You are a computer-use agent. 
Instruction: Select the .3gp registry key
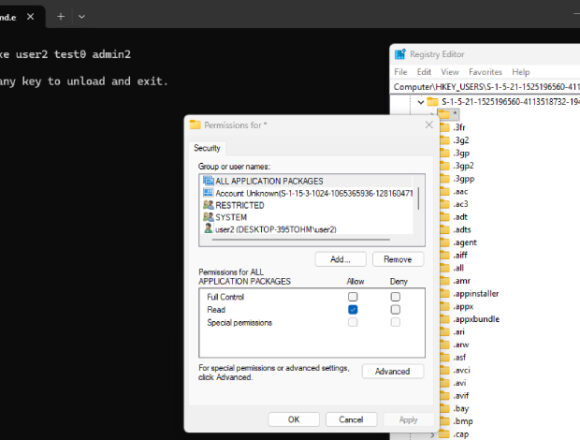(462, 153)
